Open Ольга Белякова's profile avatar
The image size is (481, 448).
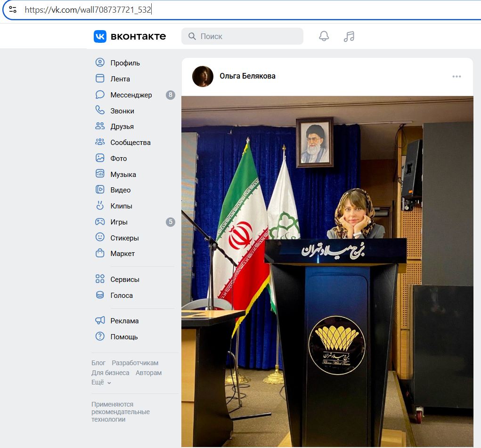(203, 76)
